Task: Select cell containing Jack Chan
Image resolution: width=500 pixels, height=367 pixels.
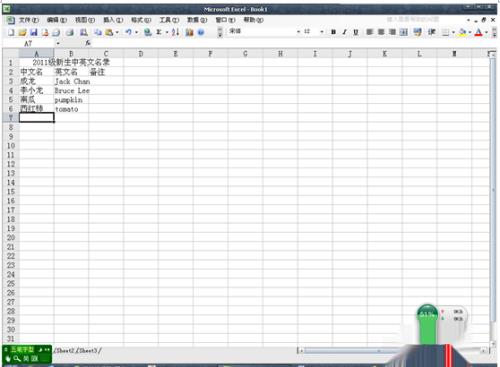Action: point(71,81)
